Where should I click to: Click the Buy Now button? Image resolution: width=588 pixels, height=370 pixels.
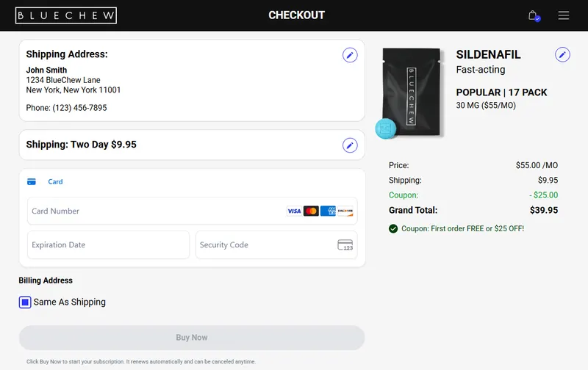point(192,338)
